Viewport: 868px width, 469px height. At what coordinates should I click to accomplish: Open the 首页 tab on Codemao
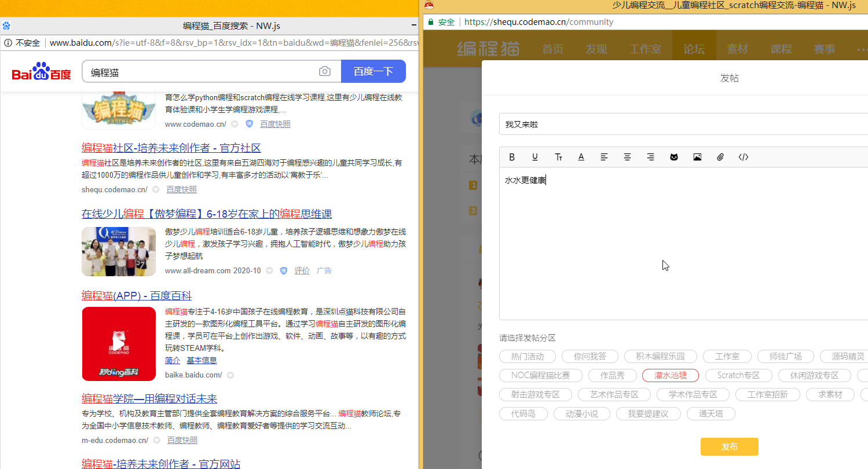pyautogui.click(x=552, y=49)
